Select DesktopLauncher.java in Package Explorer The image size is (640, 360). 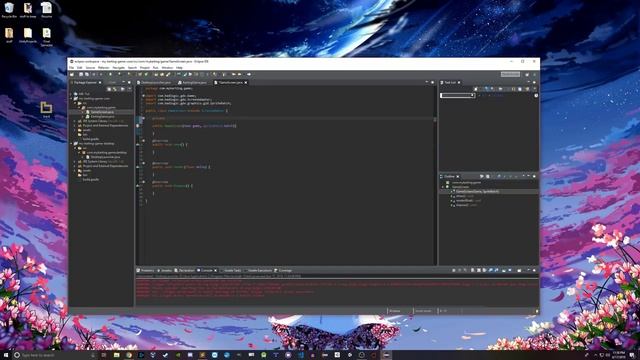(104, 157)
